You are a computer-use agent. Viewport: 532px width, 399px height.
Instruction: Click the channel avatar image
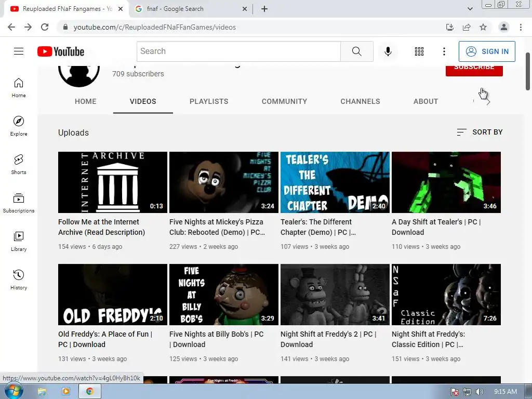[79, 76]
